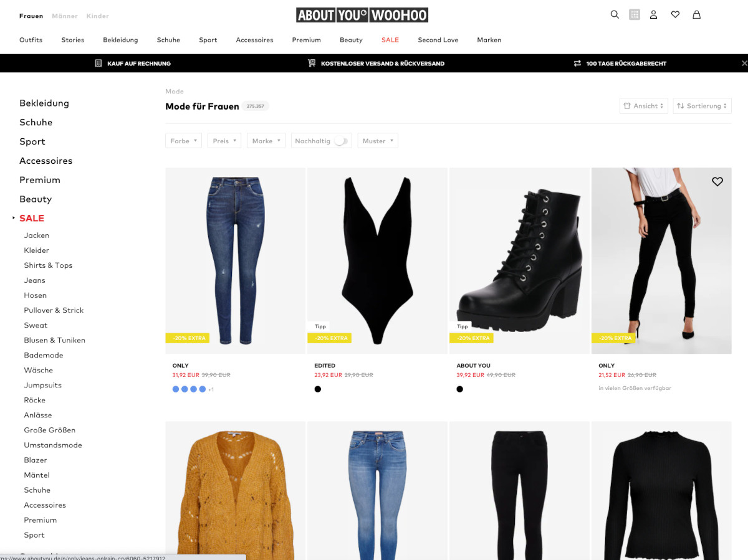Select black swatch under EDITED bodysuit
Viewport: 748px width, 560px height.
(x=318, y=389)
